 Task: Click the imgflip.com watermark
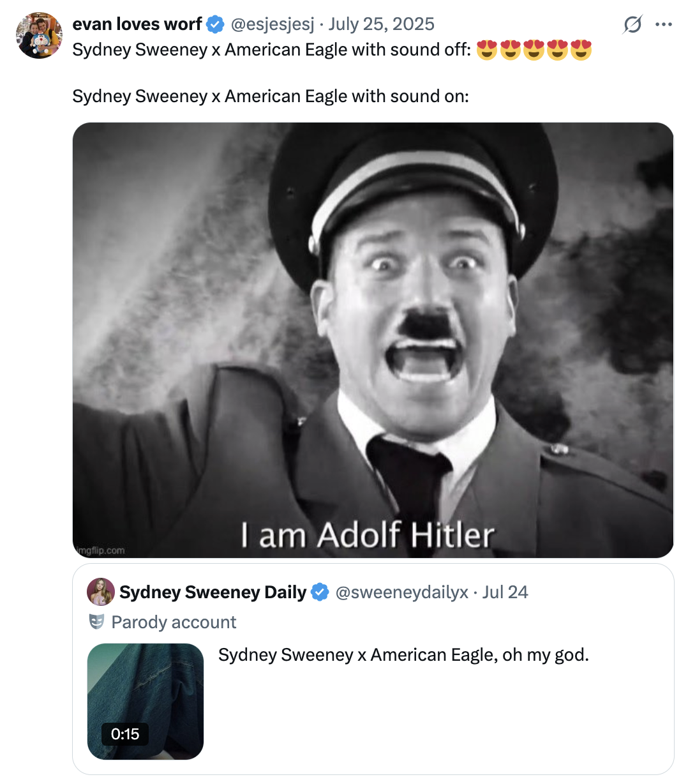coord(100,550)
